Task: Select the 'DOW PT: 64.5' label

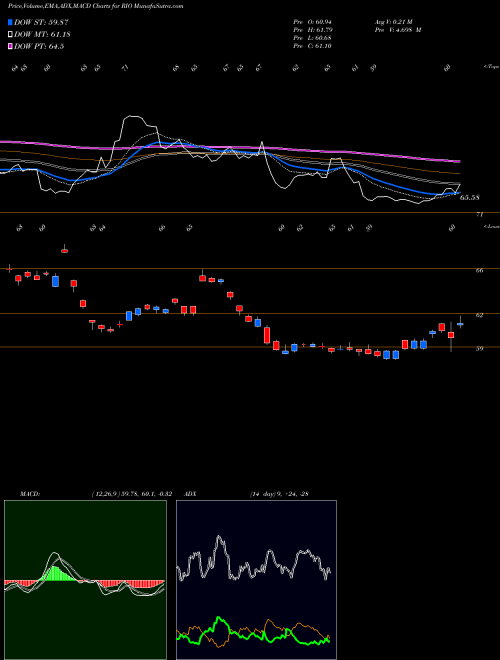Action: 39,46
